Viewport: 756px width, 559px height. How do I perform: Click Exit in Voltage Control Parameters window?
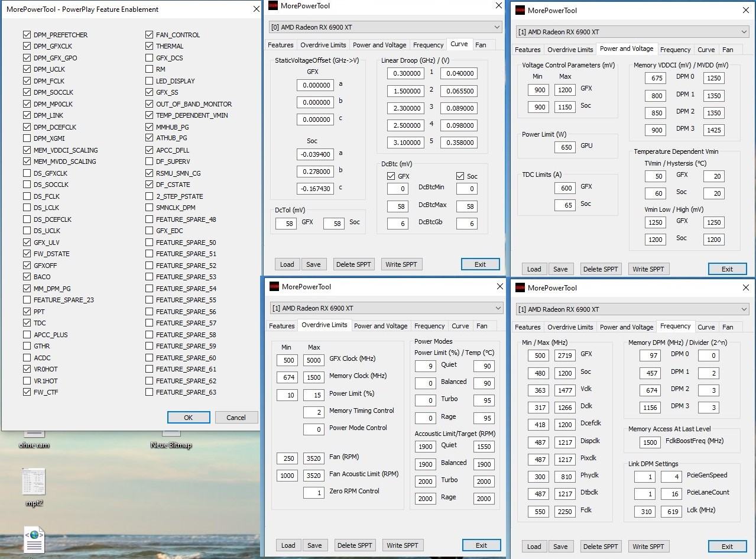pyautogui.click(x=727, y=269)
